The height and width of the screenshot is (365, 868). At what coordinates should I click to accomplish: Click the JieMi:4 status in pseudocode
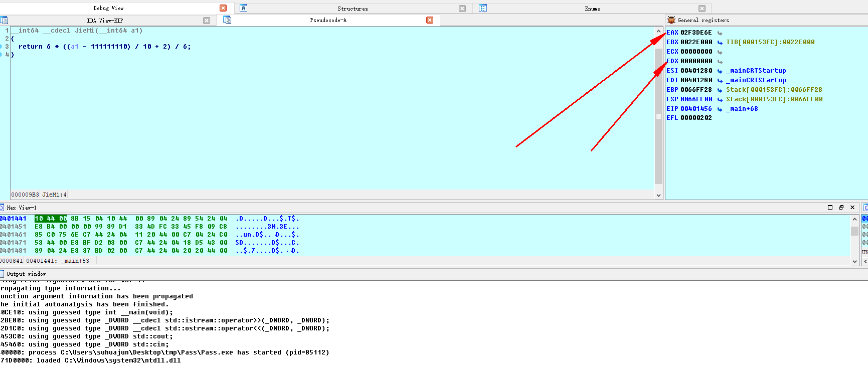coord(54,195)
